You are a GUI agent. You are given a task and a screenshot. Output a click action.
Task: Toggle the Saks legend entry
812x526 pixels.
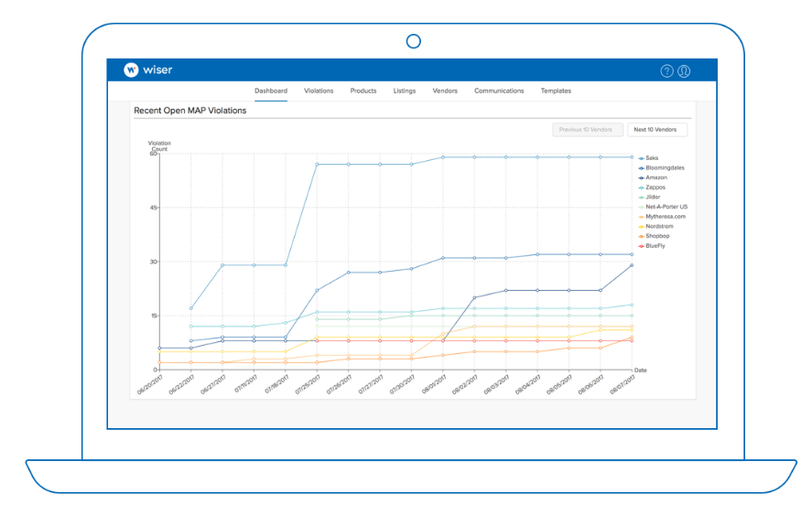coord(648,158)
